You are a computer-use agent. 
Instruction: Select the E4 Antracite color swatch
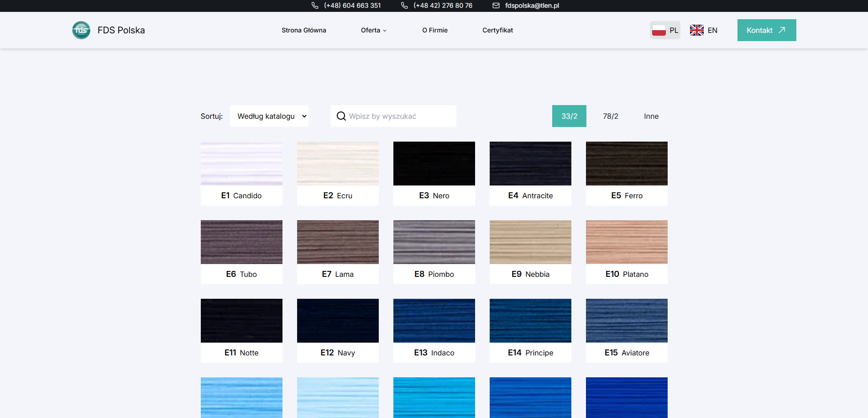[x=530, y=174]
